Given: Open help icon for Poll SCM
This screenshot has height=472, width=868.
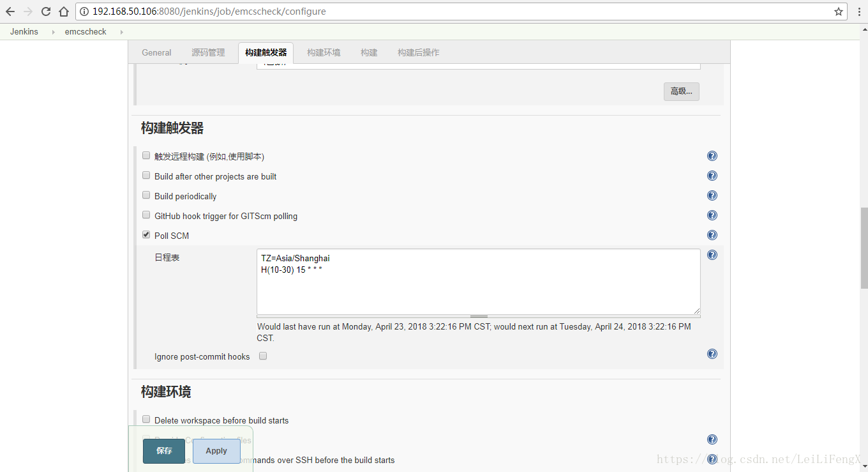Looking at the screenshot, I should coord(712,235).
